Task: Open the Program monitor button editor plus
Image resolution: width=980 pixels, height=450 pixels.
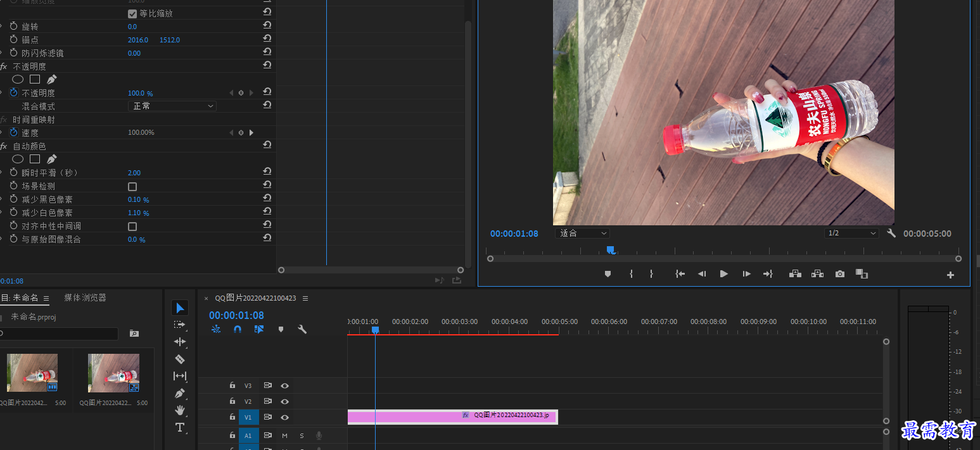Action: (950, 275)
